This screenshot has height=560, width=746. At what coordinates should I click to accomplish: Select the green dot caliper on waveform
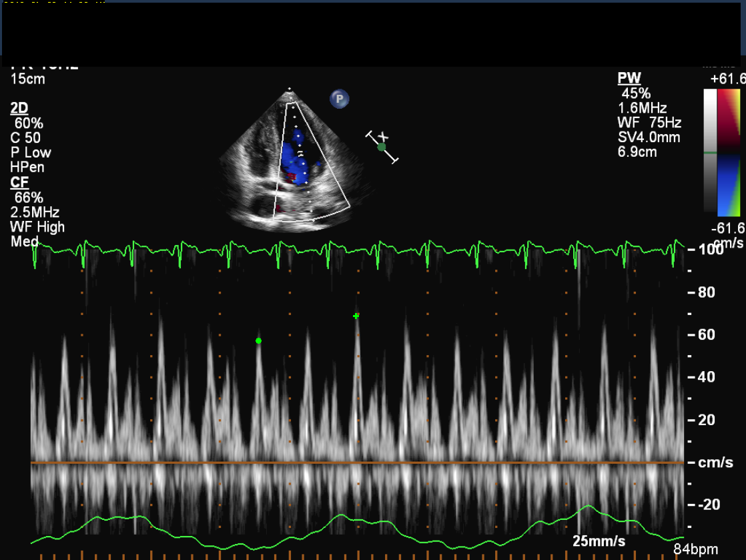259,341
